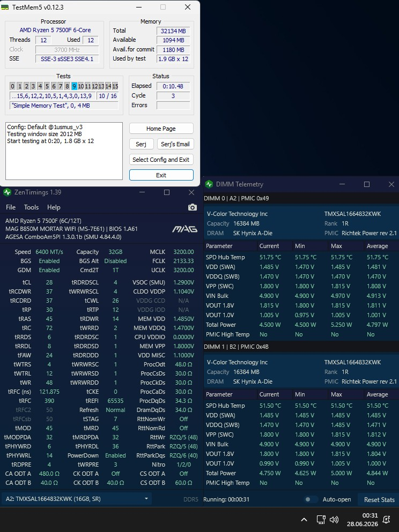Select highlighted test number 9 box
Viewport: 399px width, 532px height.
[75, 86]
